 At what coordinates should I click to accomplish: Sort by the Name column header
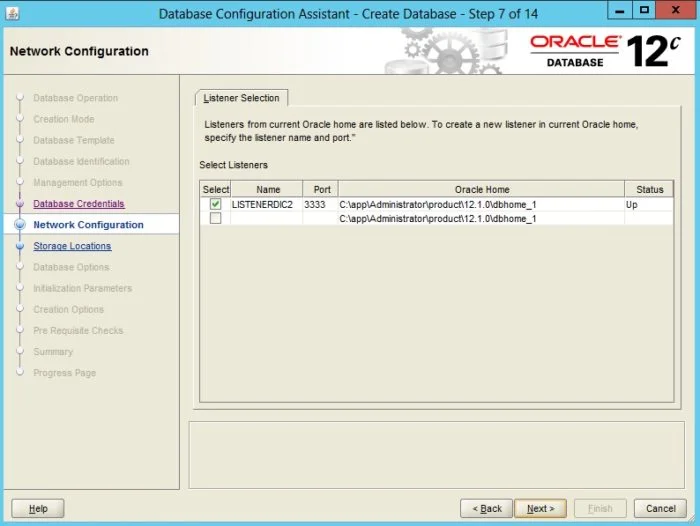pyautogui.click(x=267, y=189)
